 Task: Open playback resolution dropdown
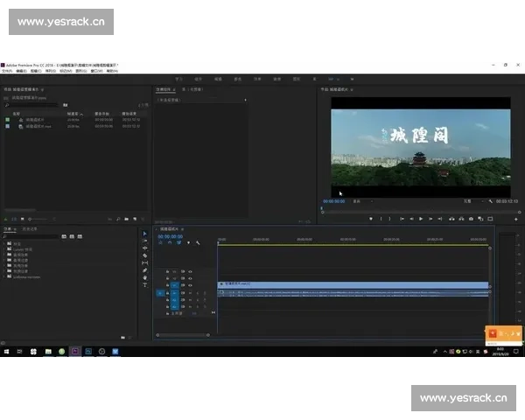pos(473,201)
